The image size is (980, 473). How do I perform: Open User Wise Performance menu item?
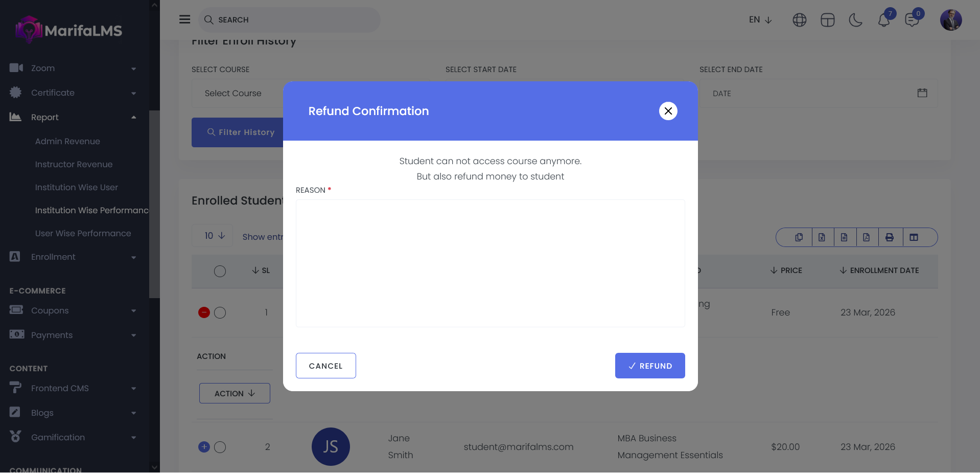click(x=83, y=233)
